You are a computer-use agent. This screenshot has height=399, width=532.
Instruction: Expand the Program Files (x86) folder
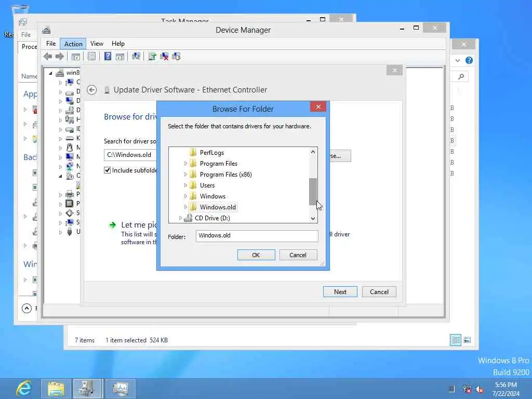185,175
